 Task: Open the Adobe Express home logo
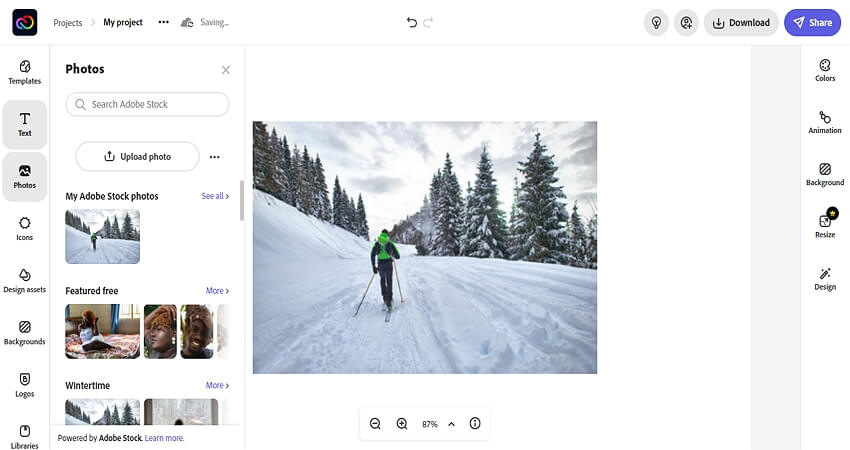click(x=25, y=22)
